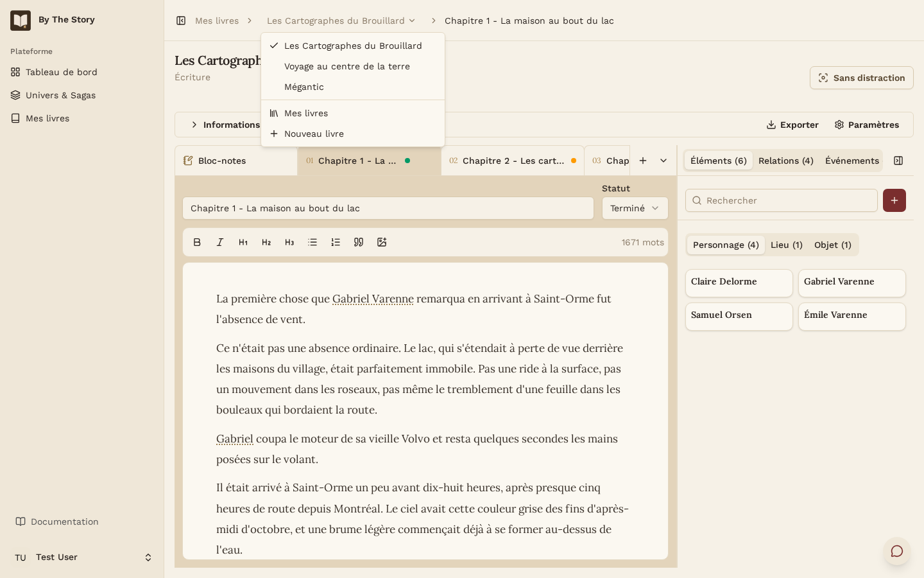Screen dimensions: 924x578
Task: Open Gabriel Varenne character card
Action: click(852, 283)
